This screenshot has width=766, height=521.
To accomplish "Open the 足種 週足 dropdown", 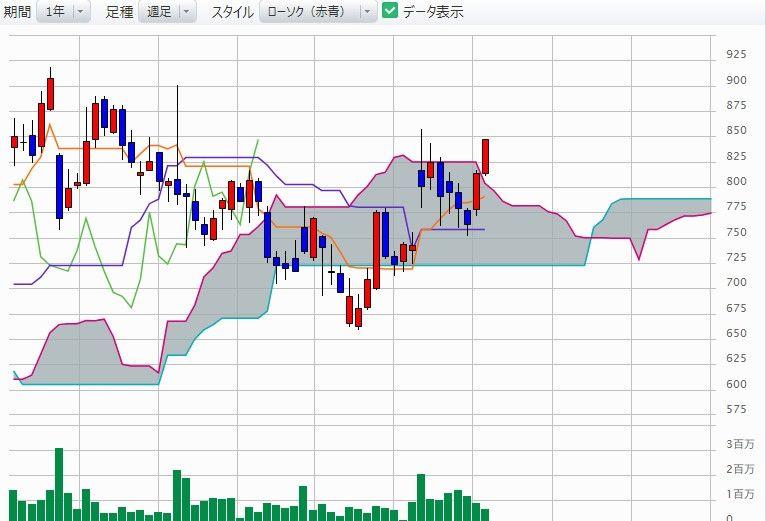I will coord(168,11).
